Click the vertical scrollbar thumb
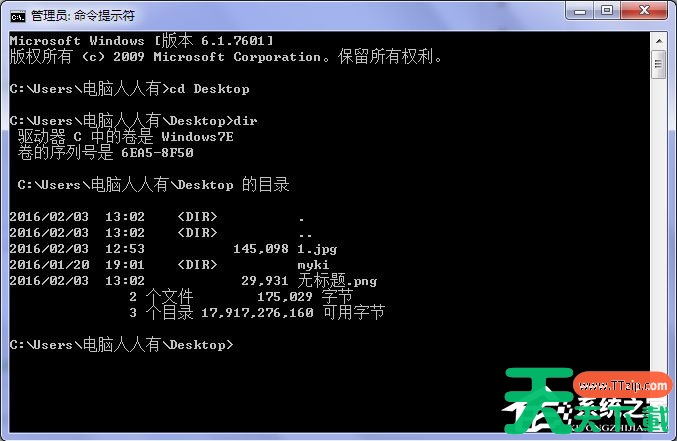Screen dimensions: 677x441 [659, 64]
